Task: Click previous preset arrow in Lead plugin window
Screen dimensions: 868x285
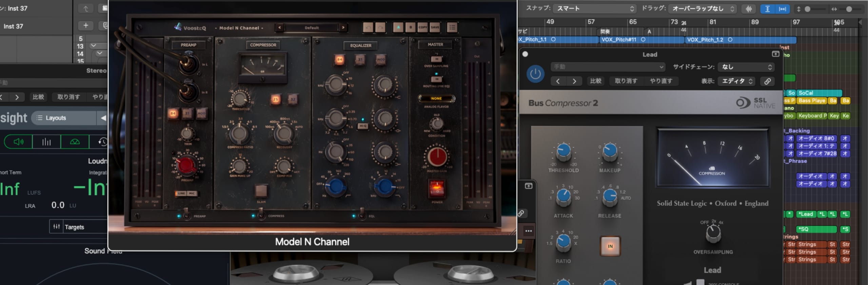Action: point(558,81)
